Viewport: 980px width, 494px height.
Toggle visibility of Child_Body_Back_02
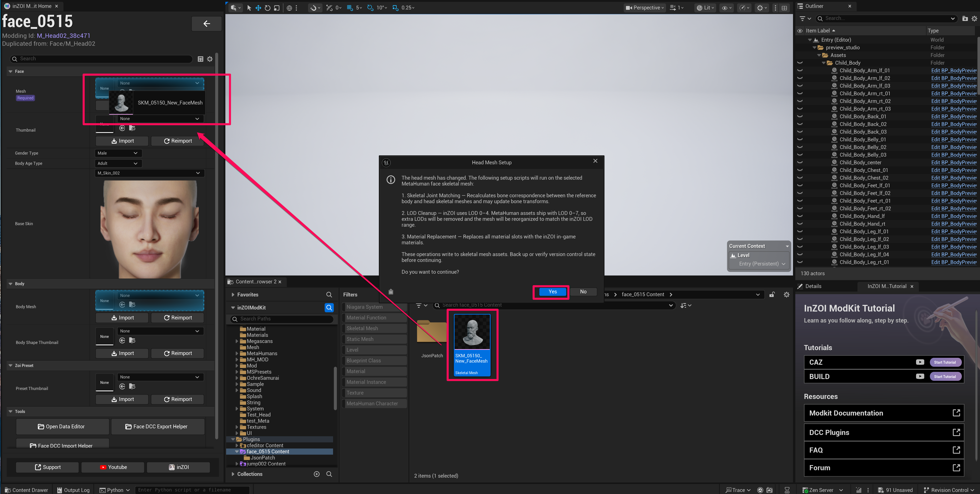(800, 124)
